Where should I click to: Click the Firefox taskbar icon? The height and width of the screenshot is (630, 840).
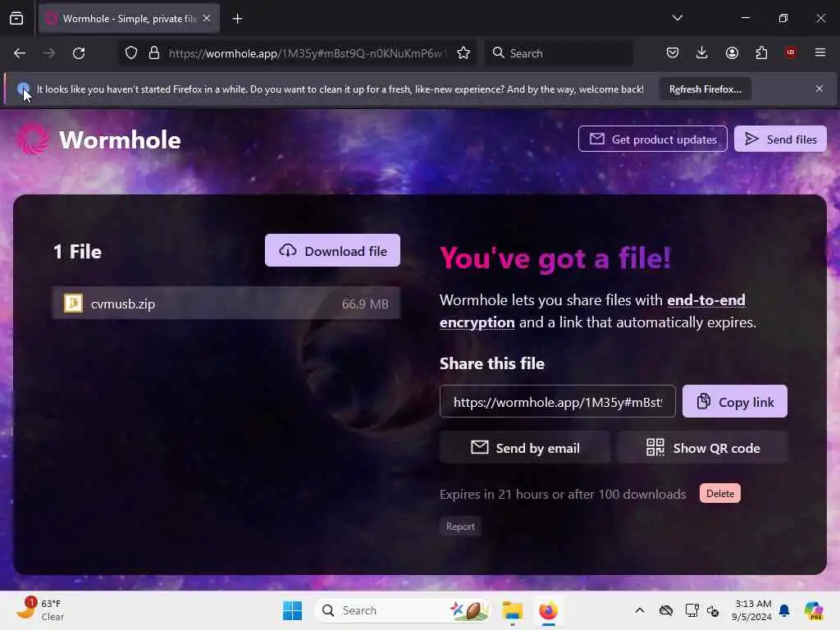548,610
